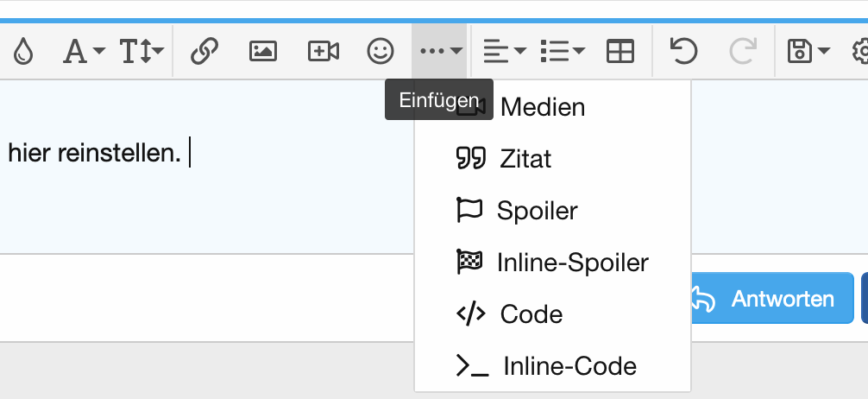Click in the message text editor area
868x399 pixels.
(x=207, y=190)
